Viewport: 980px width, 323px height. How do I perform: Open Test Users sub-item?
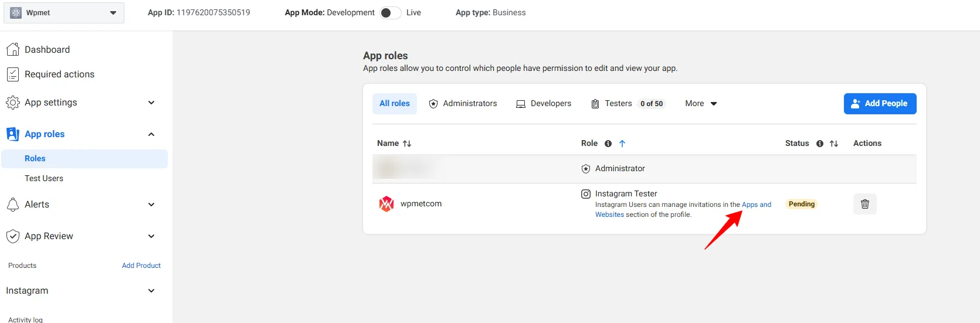pyautogui.click(x=44, y=179)
